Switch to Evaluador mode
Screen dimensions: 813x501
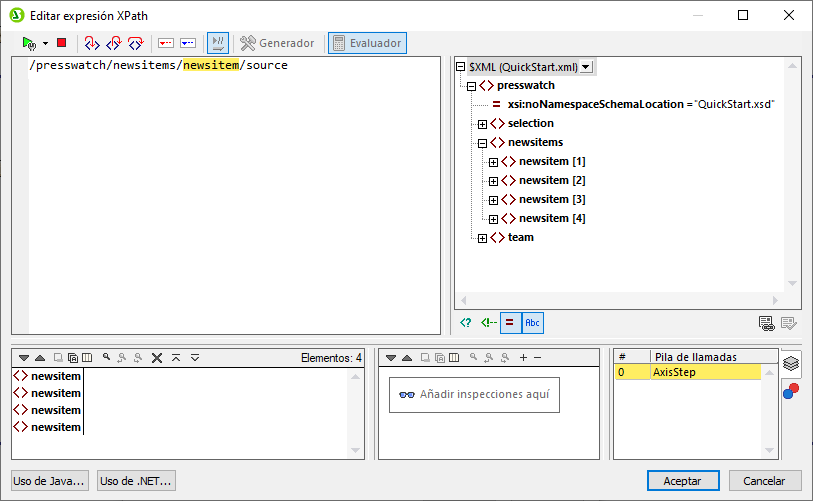click(367, 43)
